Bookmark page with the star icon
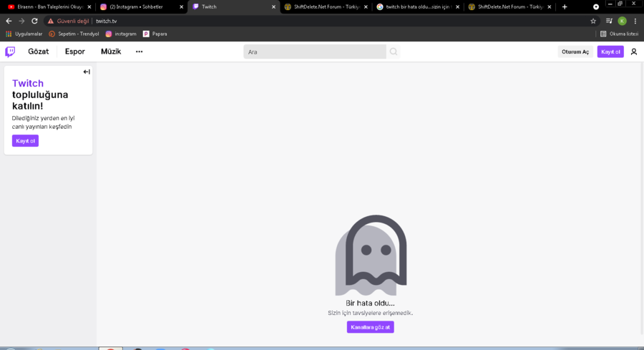The image size is (644, 350). (x=593, y=21)
